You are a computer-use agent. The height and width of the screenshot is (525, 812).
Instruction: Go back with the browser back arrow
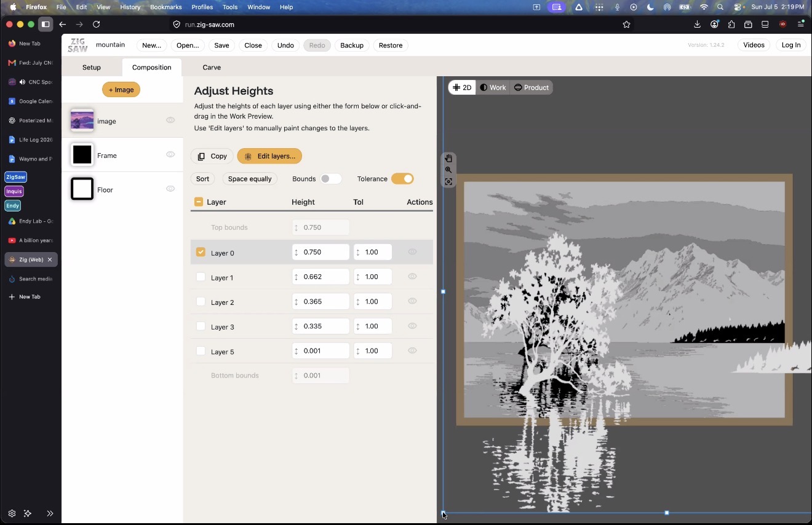(62, 25)
